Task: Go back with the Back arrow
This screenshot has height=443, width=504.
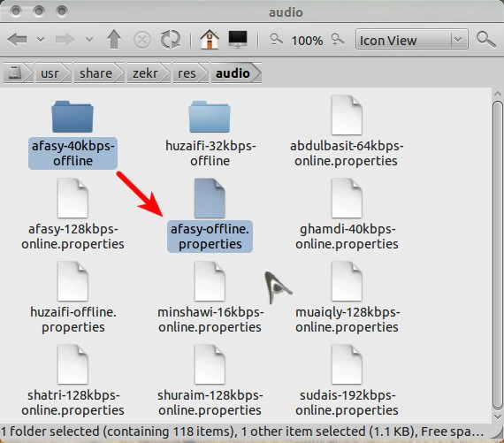Action: tap(18, 40)
